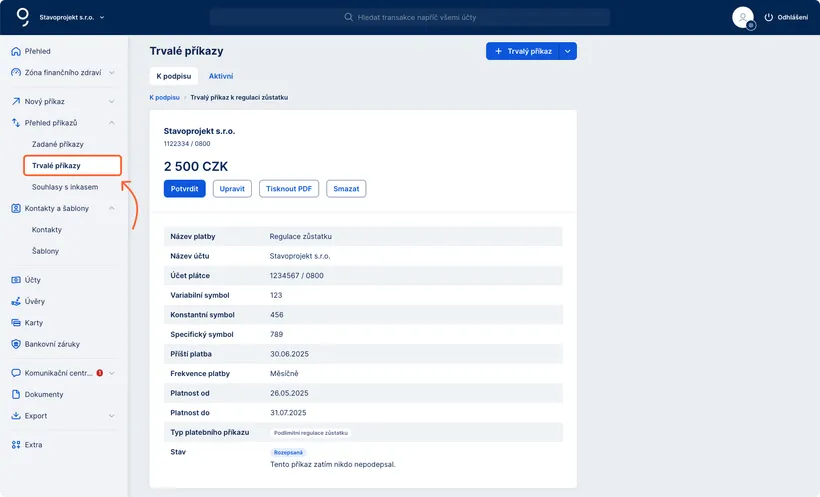The height and width of the screenshot is (497, 820).
Task: Click the Tisknout PDF button
Action: coord(289,188)
